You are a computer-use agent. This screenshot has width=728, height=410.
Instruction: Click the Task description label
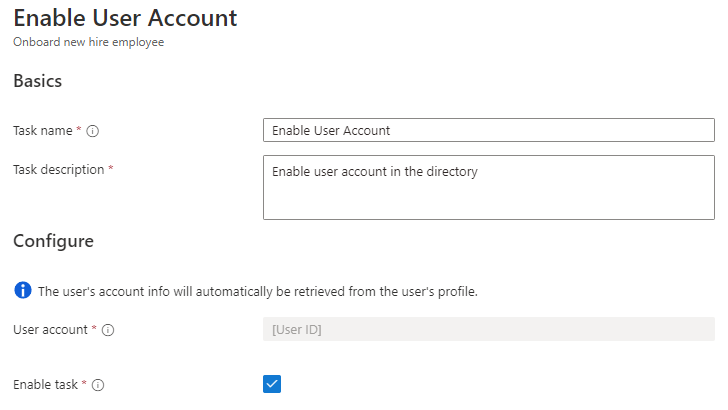(58, 170)
